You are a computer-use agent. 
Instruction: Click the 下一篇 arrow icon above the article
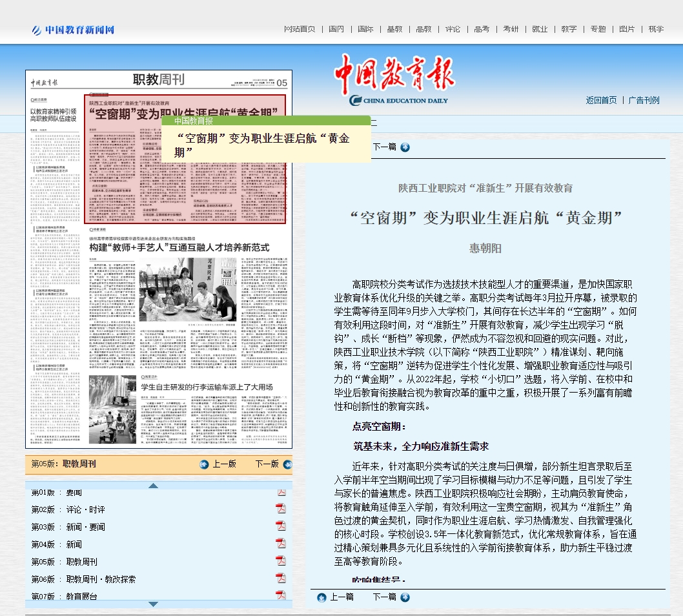(x=405, y=147)
